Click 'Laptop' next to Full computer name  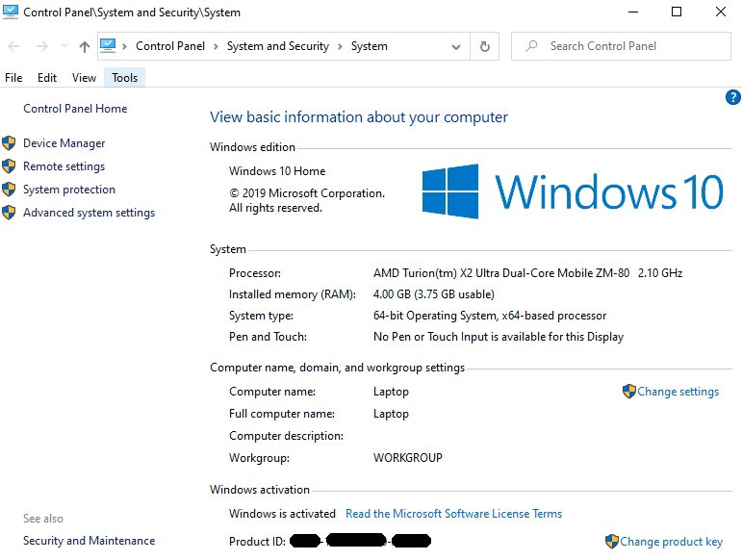(391, 414)
